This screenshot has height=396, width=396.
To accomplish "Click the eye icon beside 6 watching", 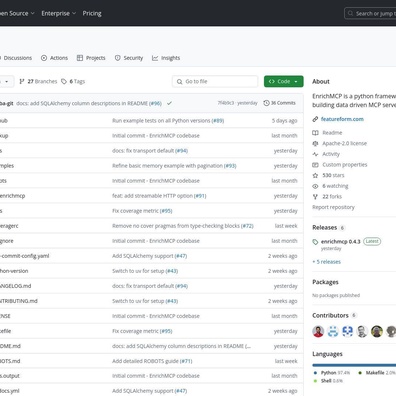I will (x=315, y=186).
